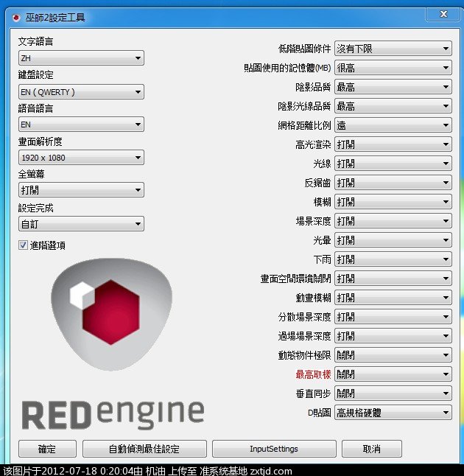The image size is (464, 476).
Task: Open the 全螢幕 dropdown
Action: (81, 190)
